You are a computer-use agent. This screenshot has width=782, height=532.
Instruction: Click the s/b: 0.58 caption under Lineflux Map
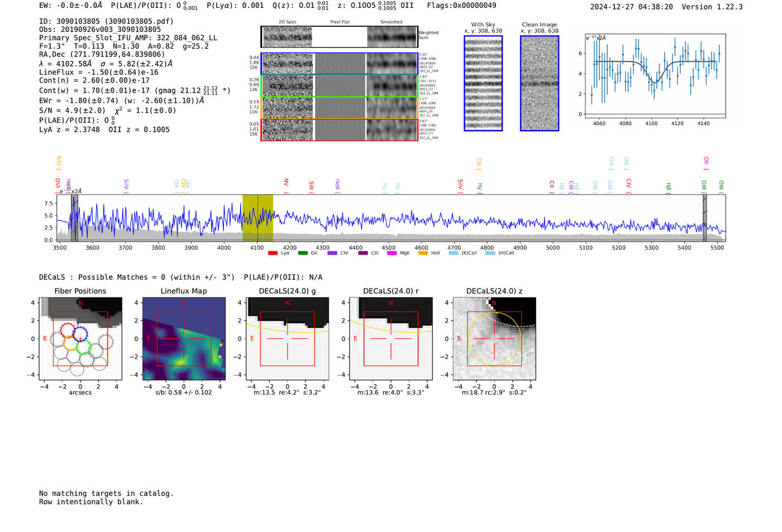tap(184, 392)
